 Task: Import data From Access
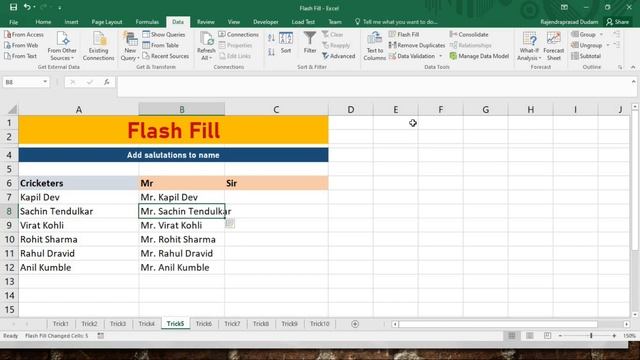tap(24, 35)
